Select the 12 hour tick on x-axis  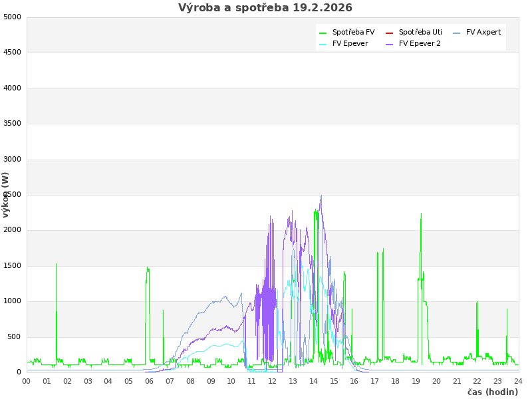coord(273,381)
